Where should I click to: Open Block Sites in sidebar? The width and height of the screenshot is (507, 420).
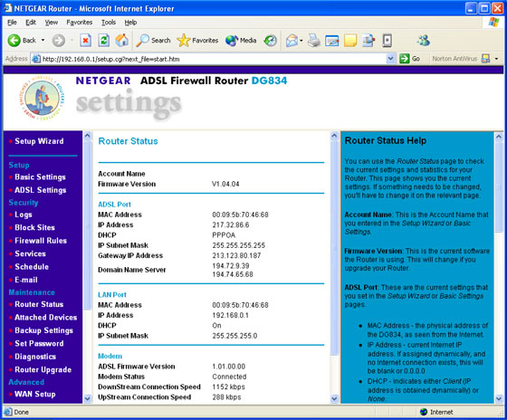(x=35, y=227)
